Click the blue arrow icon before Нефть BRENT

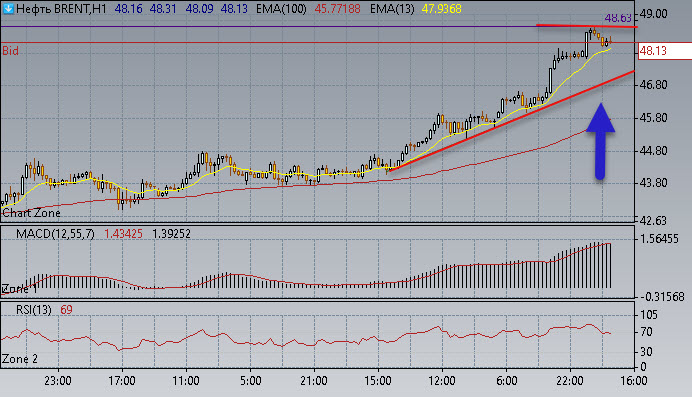click(8, 8)
